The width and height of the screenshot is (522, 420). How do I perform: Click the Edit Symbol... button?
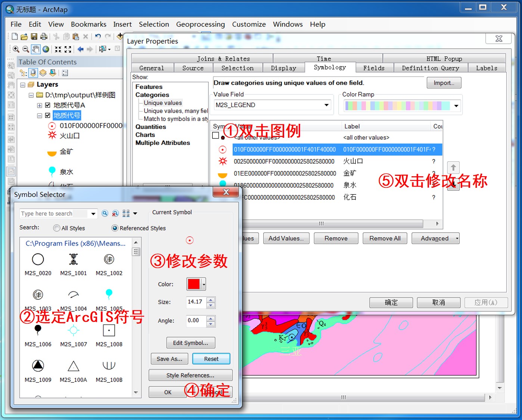(191, 343)
